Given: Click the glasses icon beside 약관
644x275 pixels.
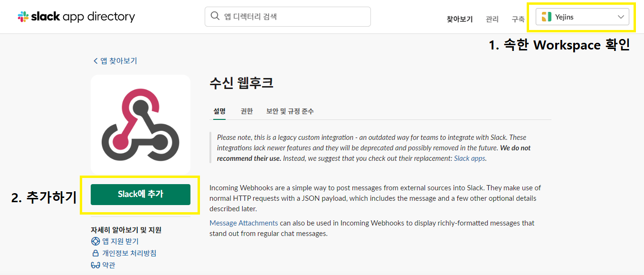Looking at the screenshot, I should click(95, 265).
